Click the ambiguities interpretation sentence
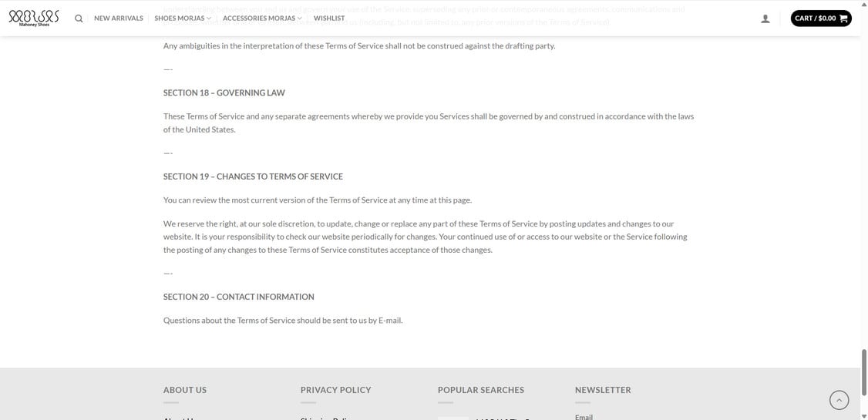 [358, 46]
